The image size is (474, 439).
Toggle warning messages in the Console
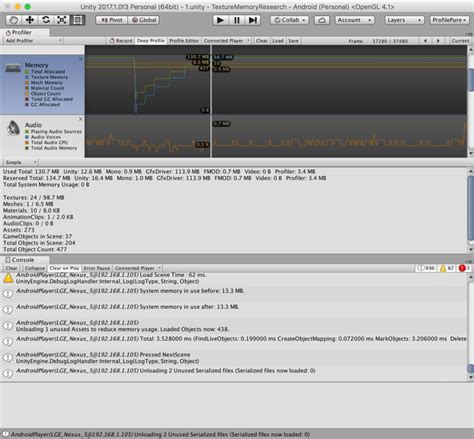(446, 268)
